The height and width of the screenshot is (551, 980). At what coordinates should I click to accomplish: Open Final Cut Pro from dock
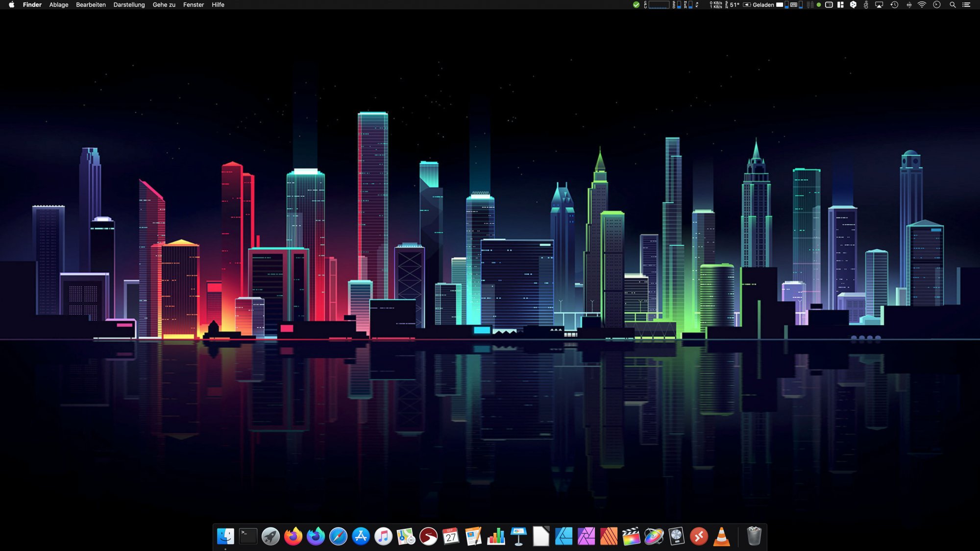pos(631,536)
